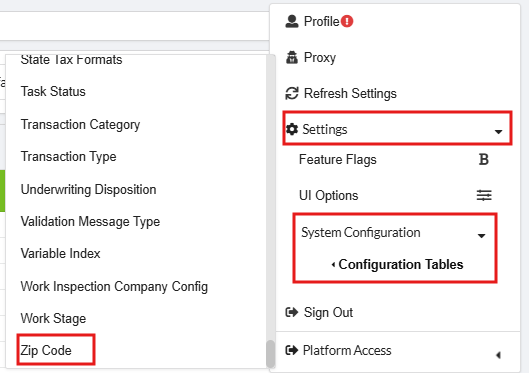Click the Refresh Settings circular arrows icon

pos(292,93)
